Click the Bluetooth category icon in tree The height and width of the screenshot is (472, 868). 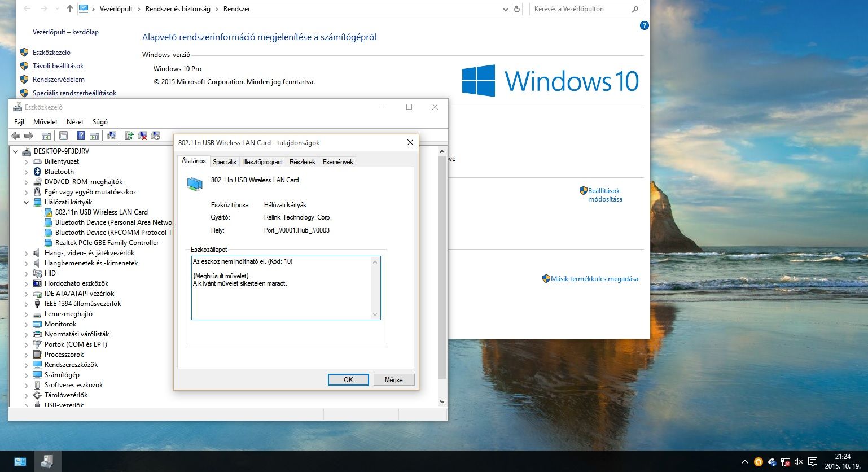click(x=38, y=172)
